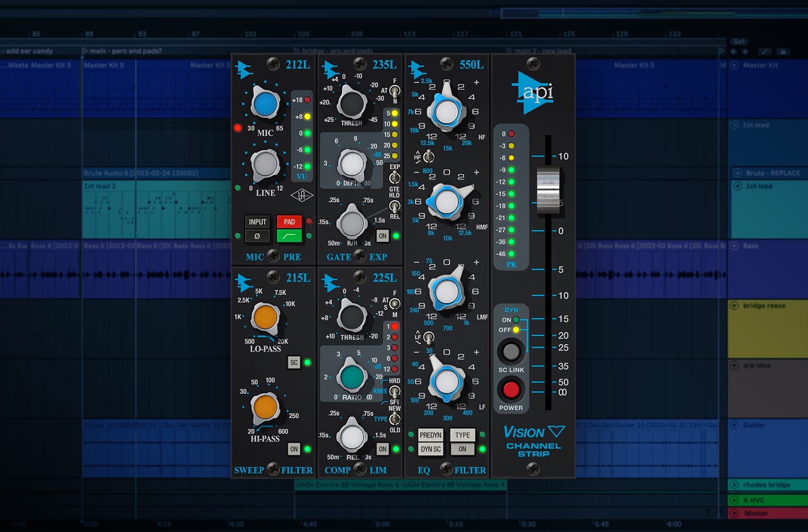Click the API bird logo on the 550L EQ
The image size is (808, 532).
point(415,68)
